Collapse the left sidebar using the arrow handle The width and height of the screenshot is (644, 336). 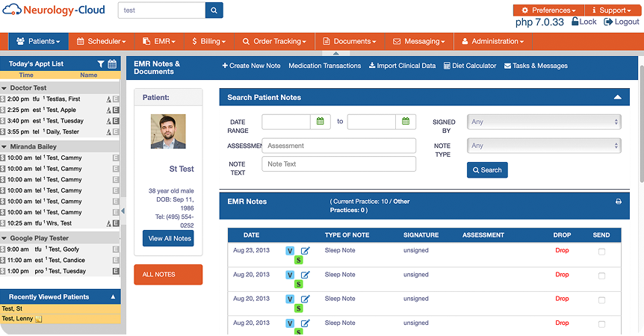point(123,211)
